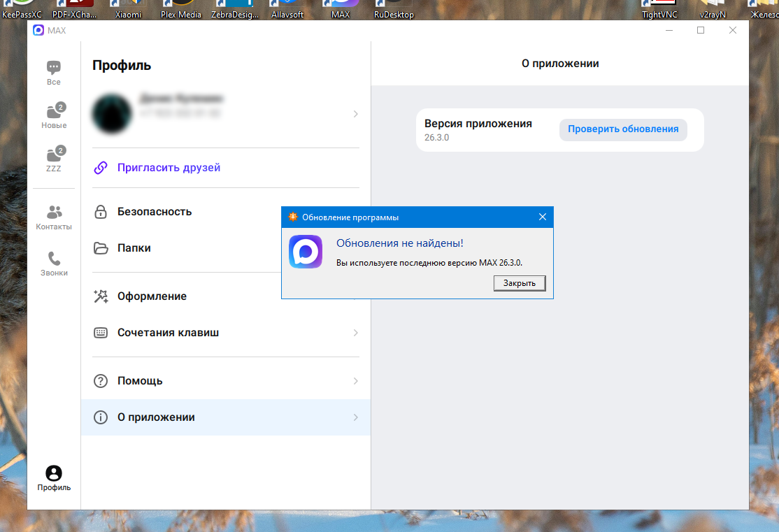The height and width of the screenshot is (532, 779).
Task: Select О приложении menu item
Action: pos(226,417)
